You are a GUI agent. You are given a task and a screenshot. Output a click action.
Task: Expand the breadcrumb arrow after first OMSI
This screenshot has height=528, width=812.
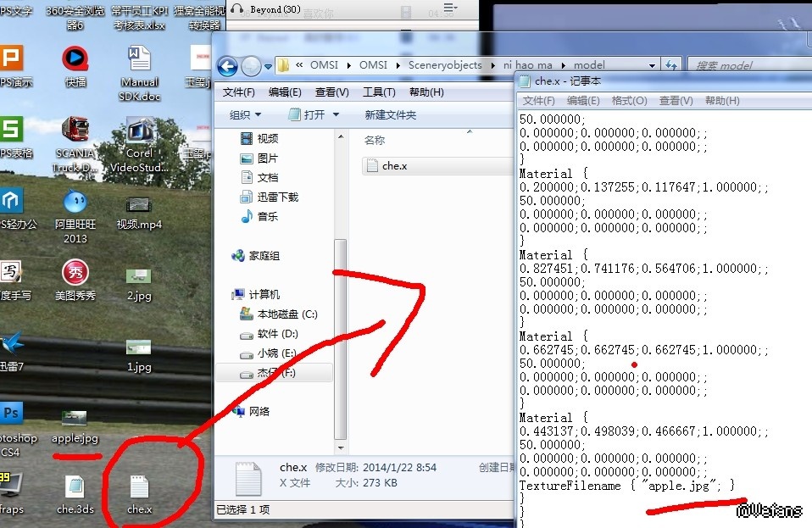[348, 65]
